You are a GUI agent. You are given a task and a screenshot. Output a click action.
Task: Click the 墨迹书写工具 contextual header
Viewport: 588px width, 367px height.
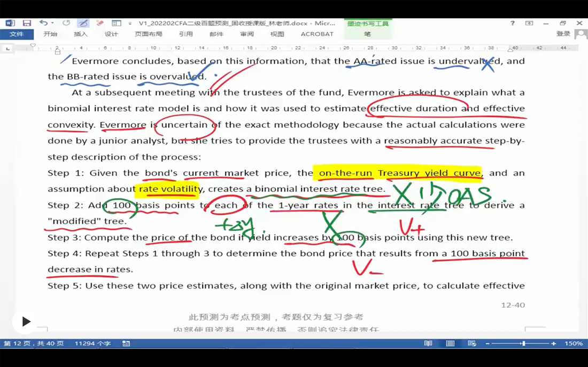(x=368, y=24)
